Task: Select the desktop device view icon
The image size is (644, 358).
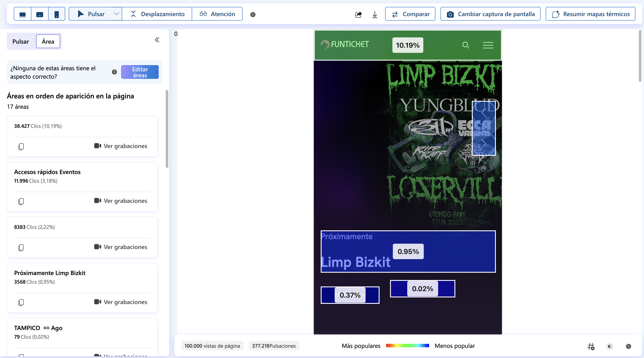Action: tap(22, 14)
